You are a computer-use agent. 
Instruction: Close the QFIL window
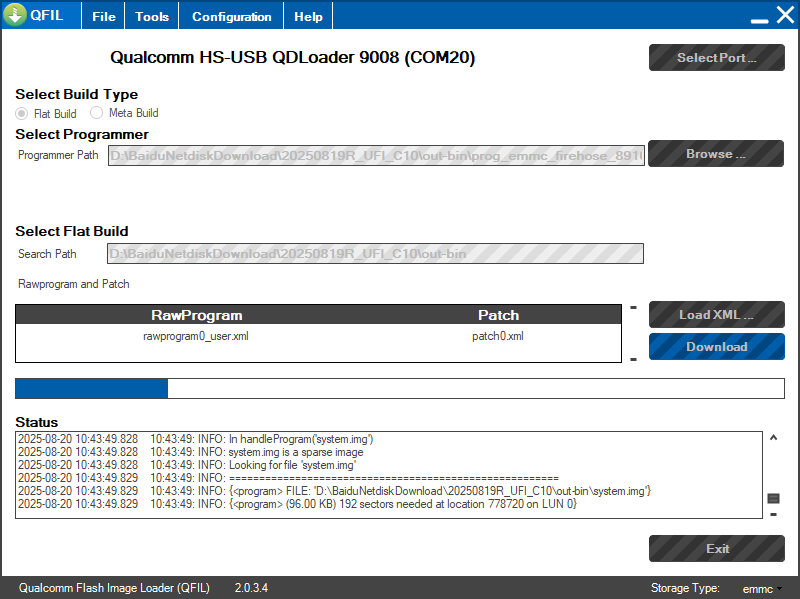785,15
